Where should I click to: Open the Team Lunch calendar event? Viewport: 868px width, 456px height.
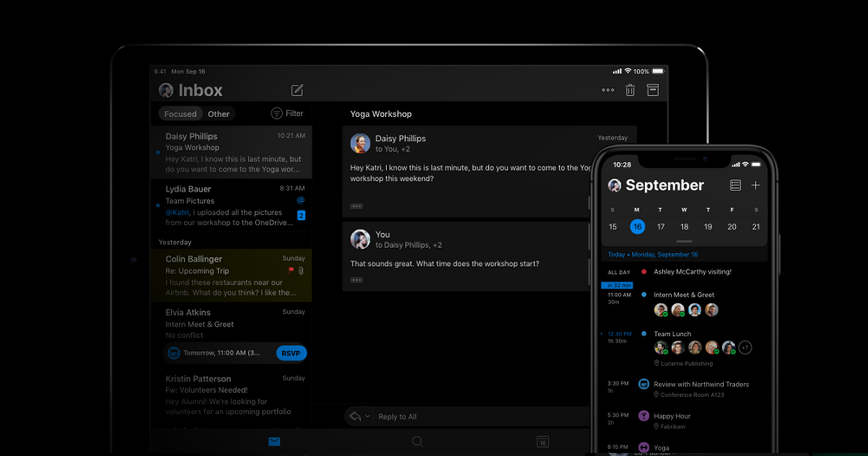(684, 348)
